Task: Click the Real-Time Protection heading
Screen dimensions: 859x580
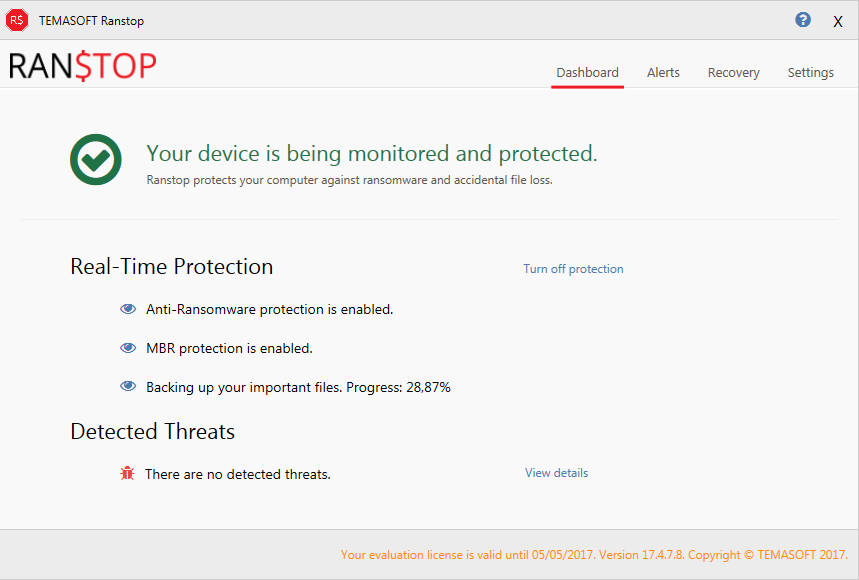Action: pyautogui.click(x=171, y=267)
